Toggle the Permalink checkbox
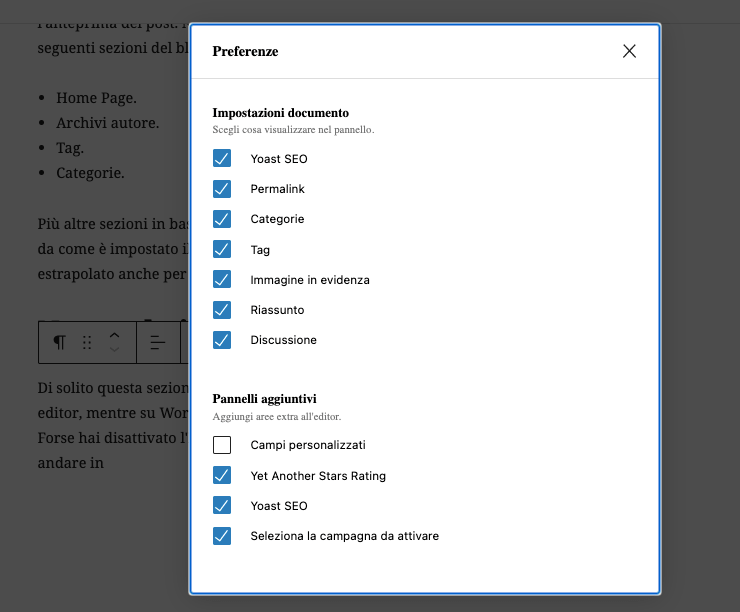 (222, 189)
